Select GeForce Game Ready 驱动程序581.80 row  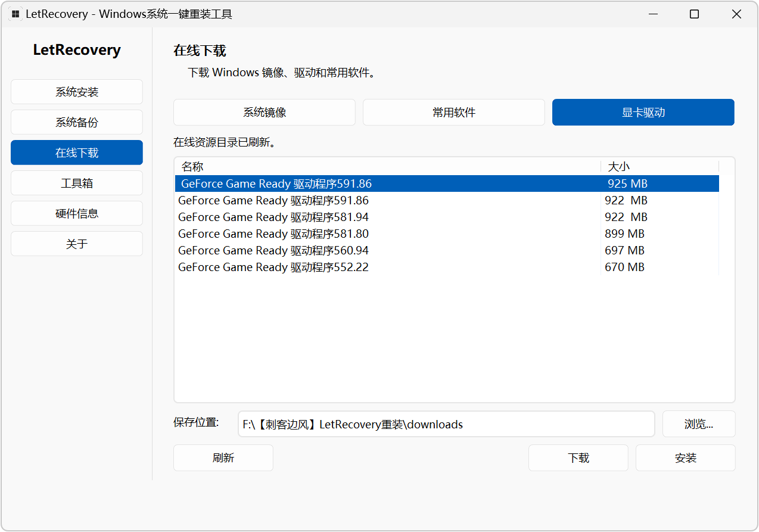447,234
